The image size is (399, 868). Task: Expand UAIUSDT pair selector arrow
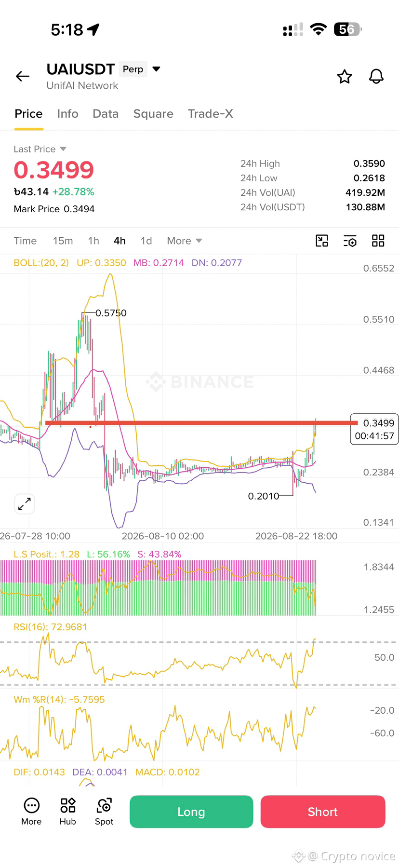pyautogui.click(x=156, y=69)
